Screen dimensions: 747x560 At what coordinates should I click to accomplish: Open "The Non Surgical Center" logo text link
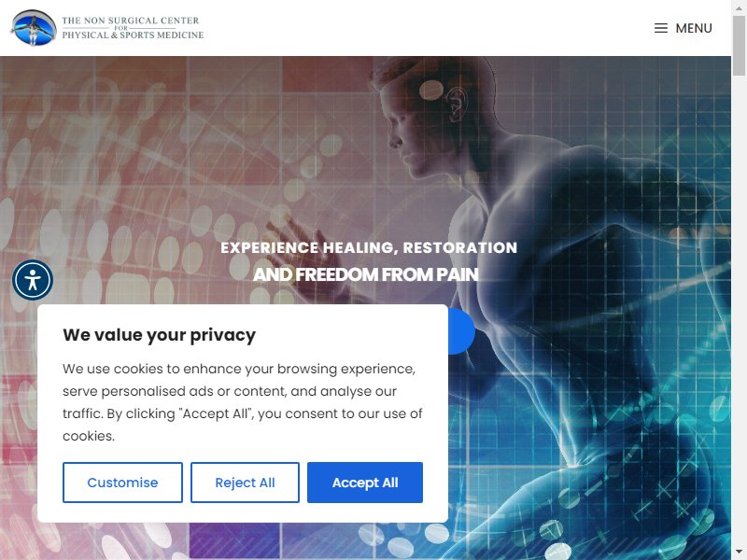tap(131, 21)
